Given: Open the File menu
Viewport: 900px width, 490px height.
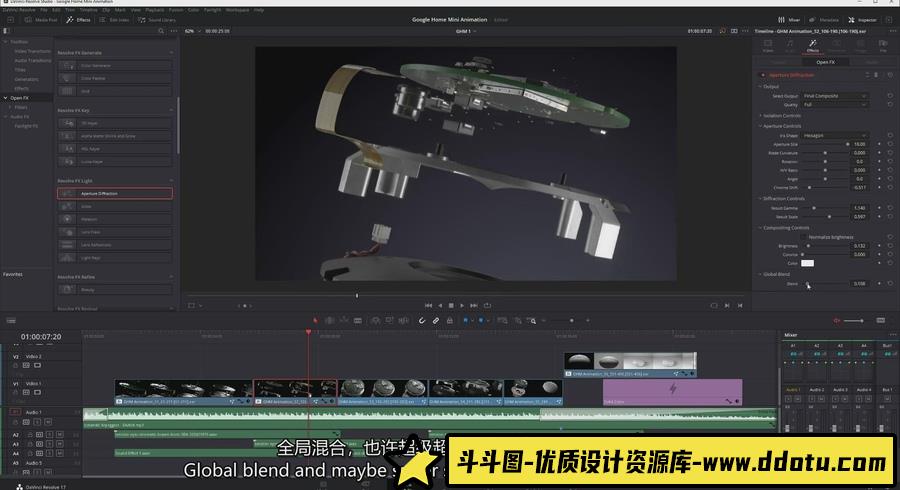Looking at the screenshot, I should click(44, 10).
